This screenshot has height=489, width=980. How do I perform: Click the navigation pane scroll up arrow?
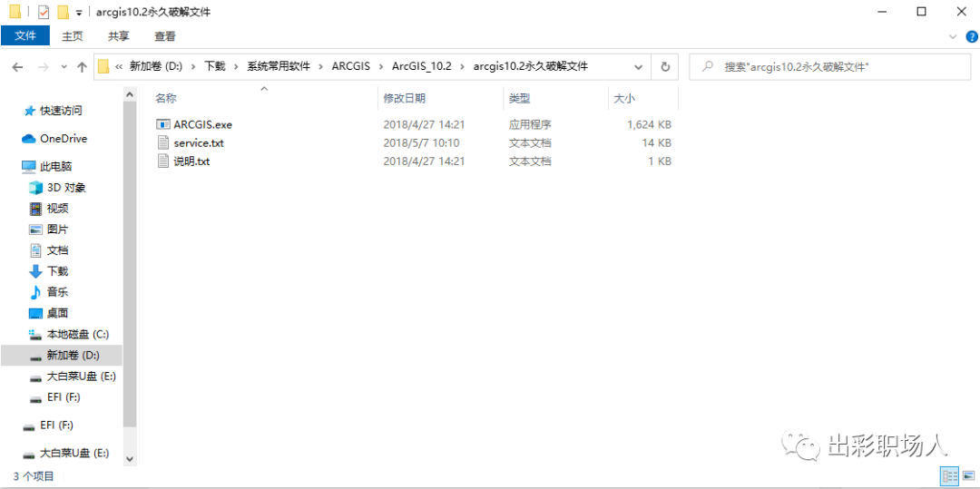tap(130, 95)
